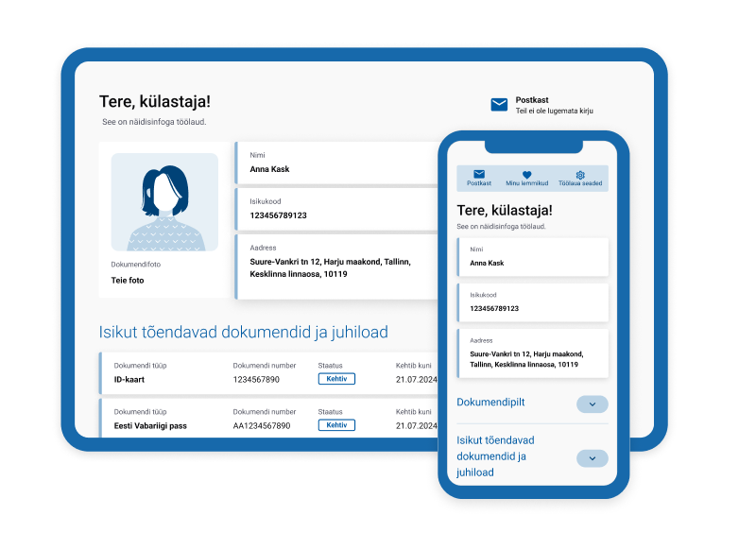Select the Eesti Vabariigi pass text
The height and width of the screenshot is (550, 756).
tap(150, 425)
